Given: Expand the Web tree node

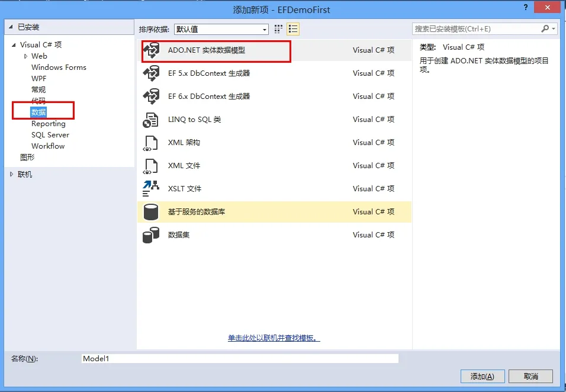Looking at the screenshot, I should pos(25,56).
